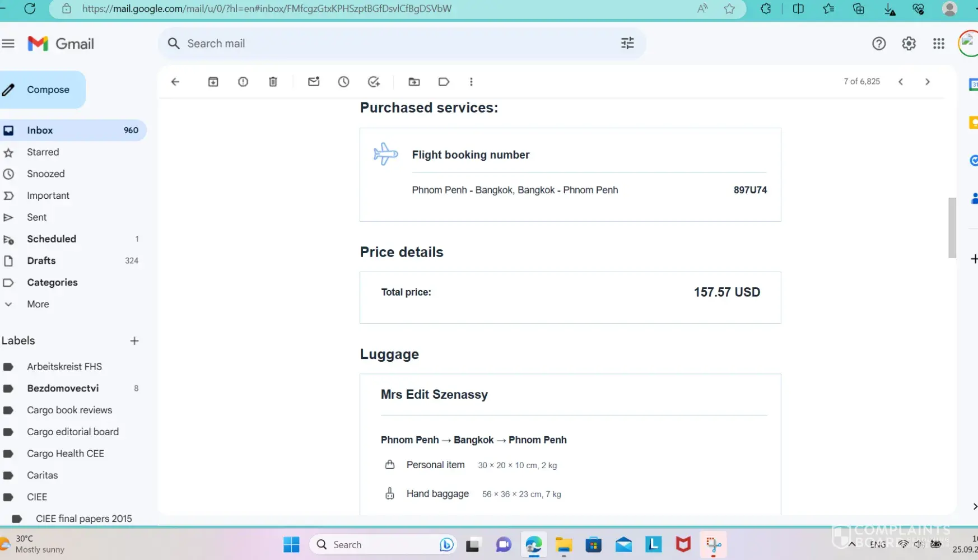
Task: Add this email to Tasks
Action: click(x=374, y=82)
